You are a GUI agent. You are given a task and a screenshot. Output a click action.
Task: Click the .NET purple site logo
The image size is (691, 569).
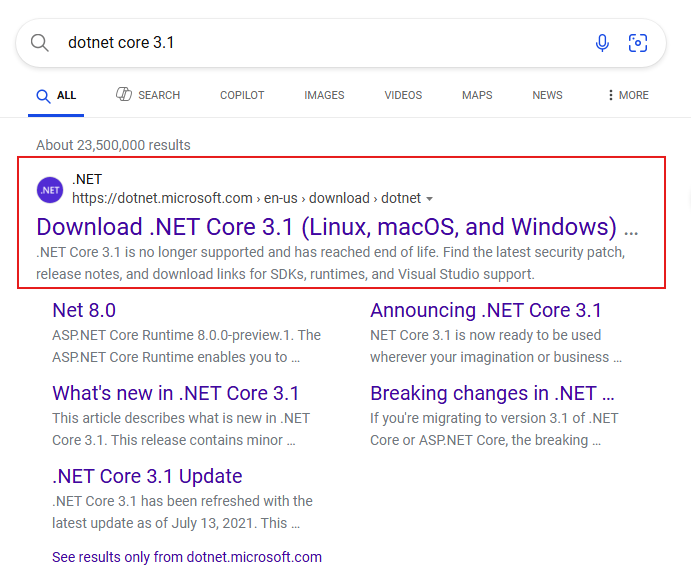(50, 190)
